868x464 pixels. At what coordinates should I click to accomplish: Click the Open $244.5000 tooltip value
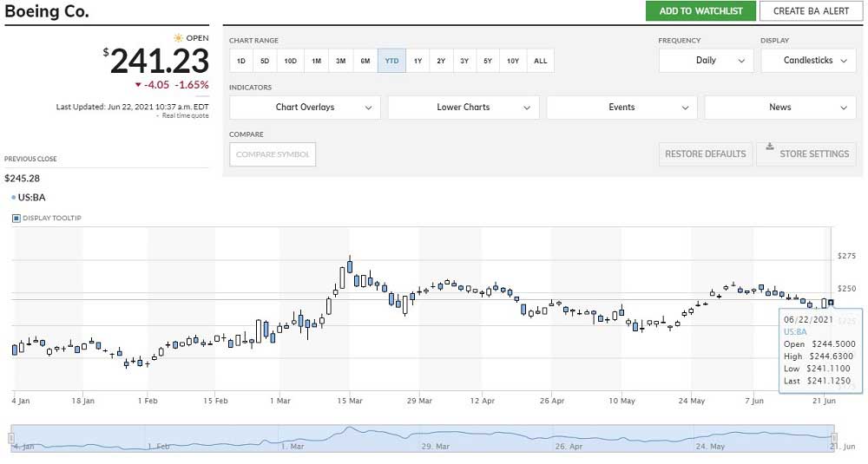click(833, 344)
